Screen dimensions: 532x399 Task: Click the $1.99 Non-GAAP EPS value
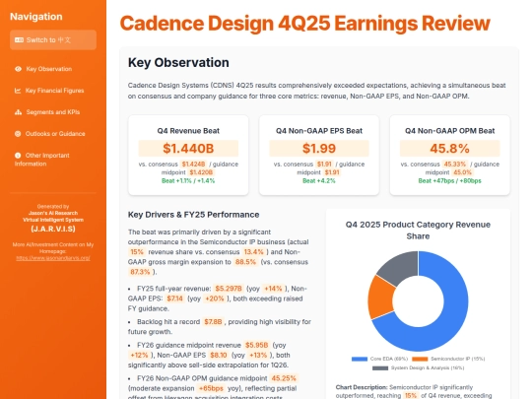pos(319,148)
